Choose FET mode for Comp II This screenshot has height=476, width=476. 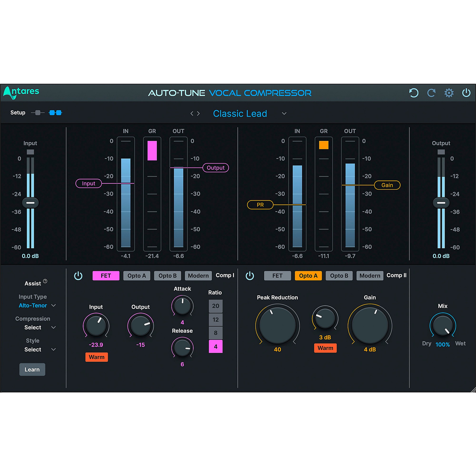[278, 276]
